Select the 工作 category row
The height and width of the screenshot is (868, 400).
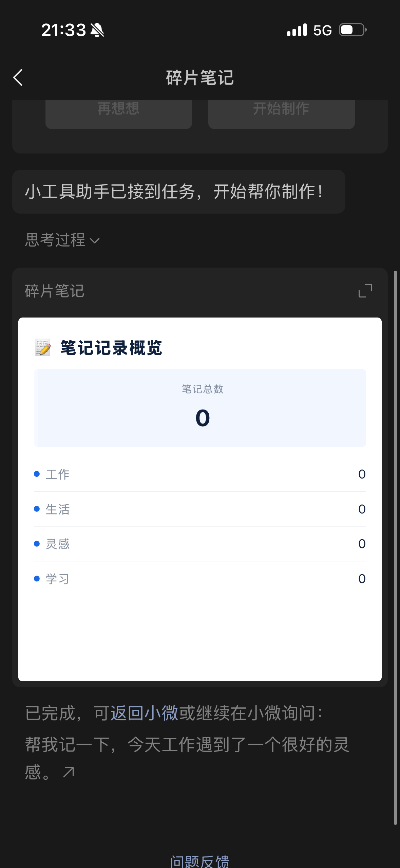coord(200,474)
